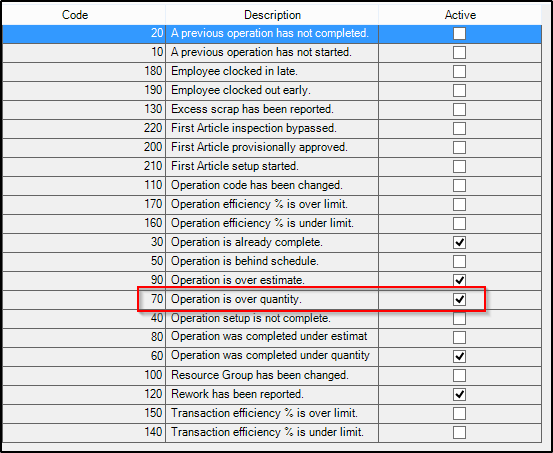553x453 pixels.
Task: Click 'Operation is already complete.' description
Action: click(247, 242)
